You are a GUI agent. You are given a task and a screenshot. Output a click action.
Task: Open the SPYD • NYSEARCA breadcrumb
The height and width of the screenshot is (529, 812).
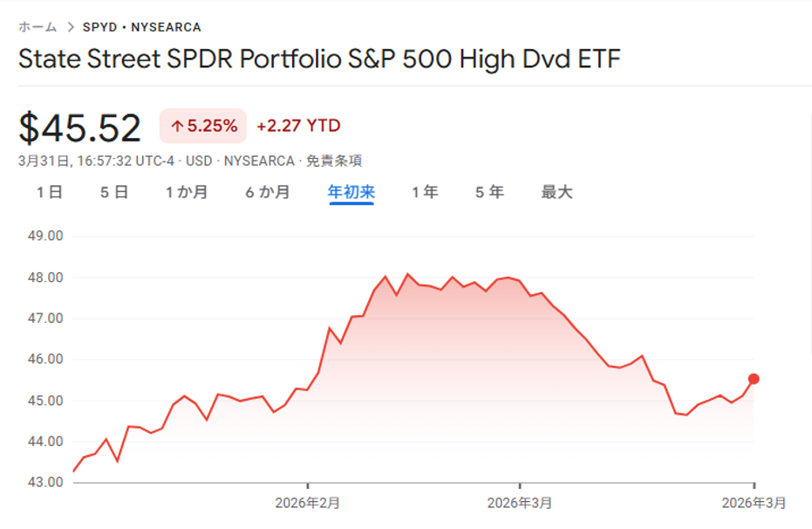click(x=141, y=28)
